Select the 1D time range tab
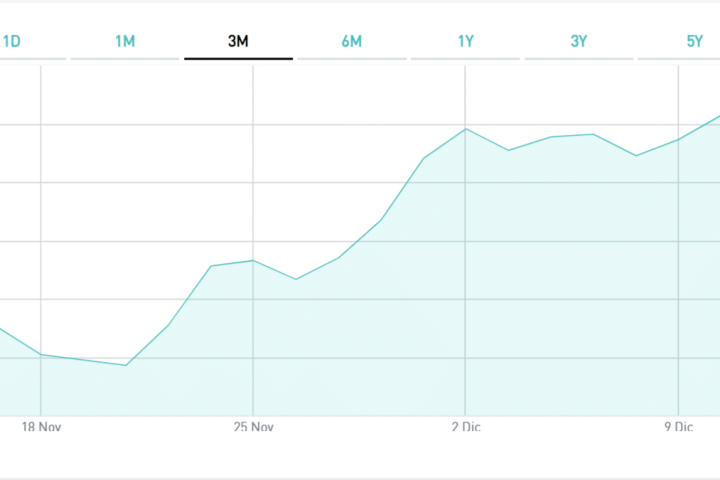Screen dimensions: 720x480 click(12, 41)
